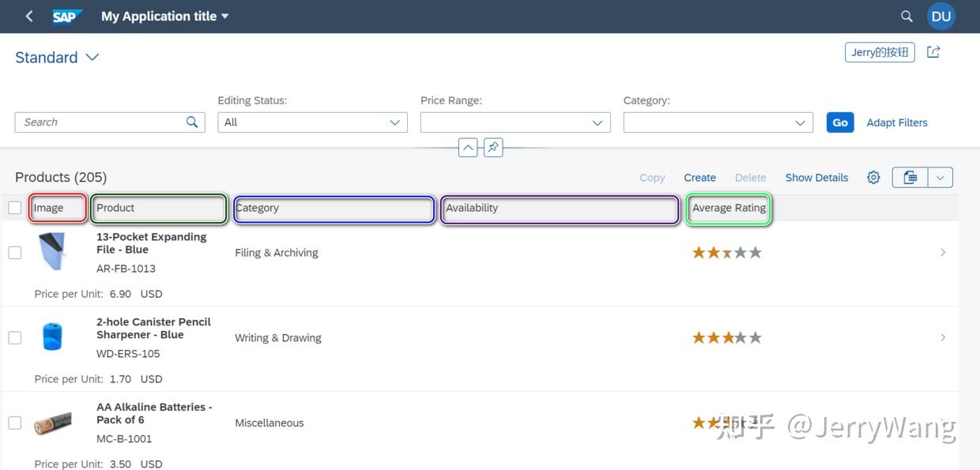Click the Average Rating column header
Screen dimensions: 980x470
729,209
